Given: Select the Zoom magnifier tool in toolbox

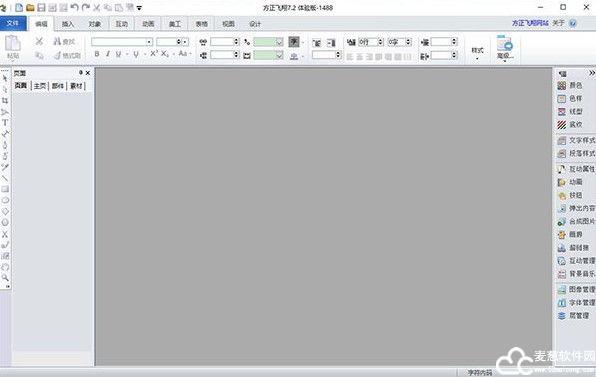Looking at the screenshot, I should (5, 278).
